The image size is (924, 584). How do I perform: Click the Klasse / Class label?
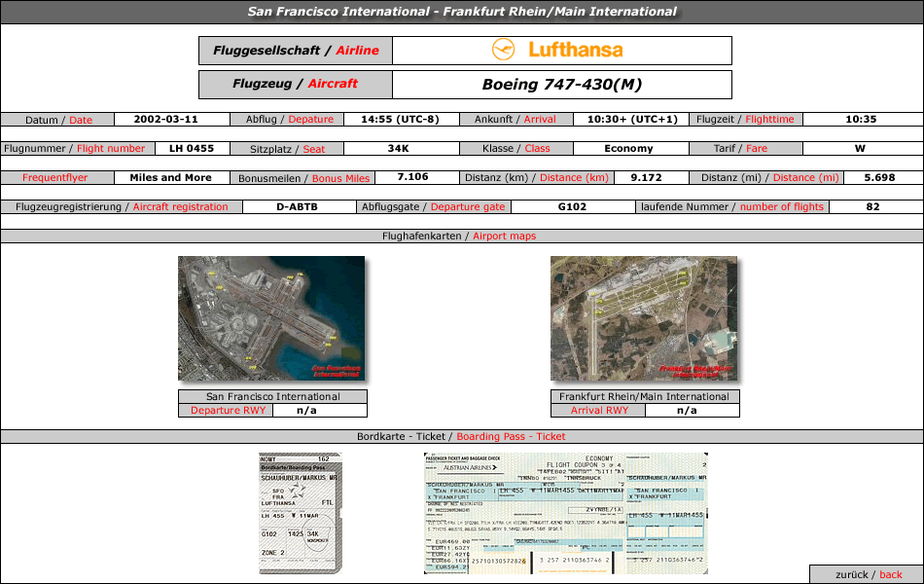(515, 149)
